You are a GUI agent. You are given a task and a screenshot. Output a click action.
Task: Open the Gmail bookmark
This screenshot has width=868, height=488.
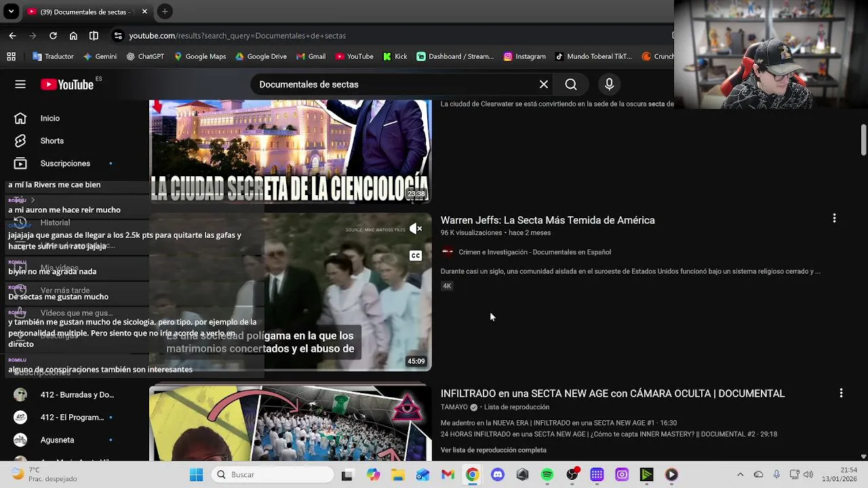point(311,56)
